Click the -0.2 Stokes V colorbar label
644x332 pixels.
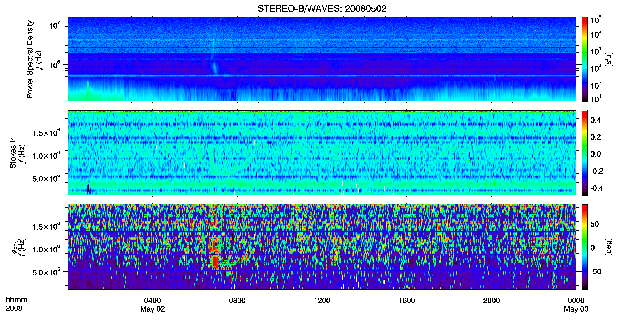pos(597,171)
